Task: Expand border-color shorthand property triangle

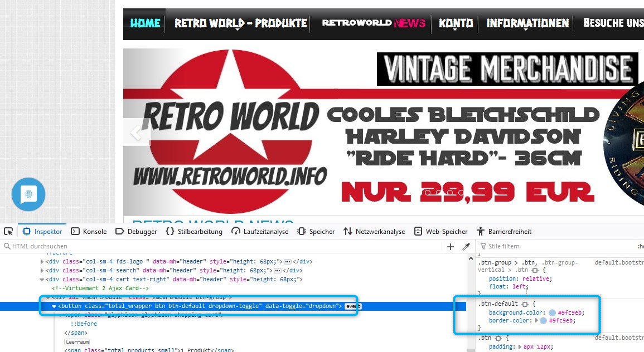Action: click(536, 321)
